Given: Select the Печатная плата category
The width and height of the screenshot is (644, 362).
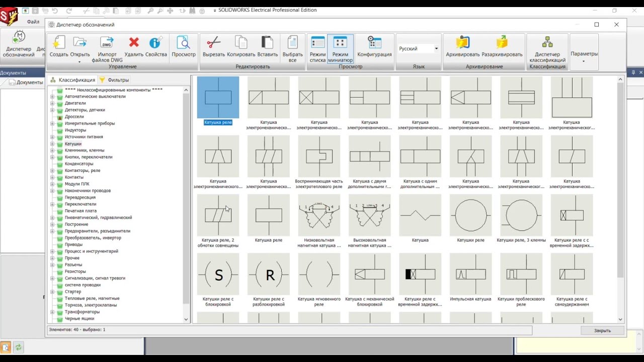Looking at the screenshot, I should click(x=80, y=211).
